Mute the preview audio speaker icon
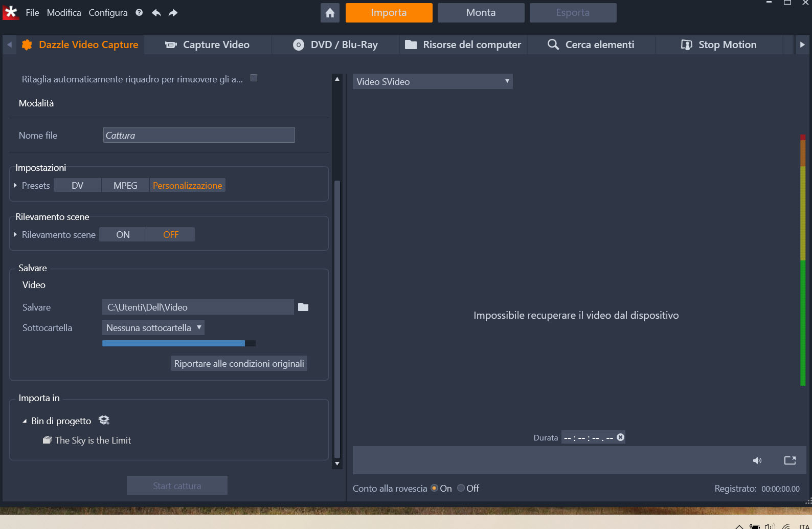The height and width of the screenshot is (529, 812). click(757, 460)
